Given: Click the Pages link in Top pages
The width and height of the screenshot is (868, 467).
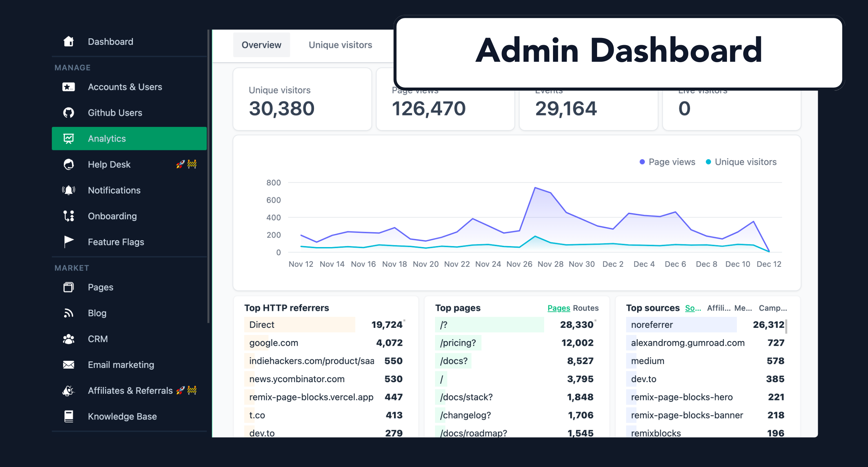Looking at the screenshot, I should [x=558, y=308].
